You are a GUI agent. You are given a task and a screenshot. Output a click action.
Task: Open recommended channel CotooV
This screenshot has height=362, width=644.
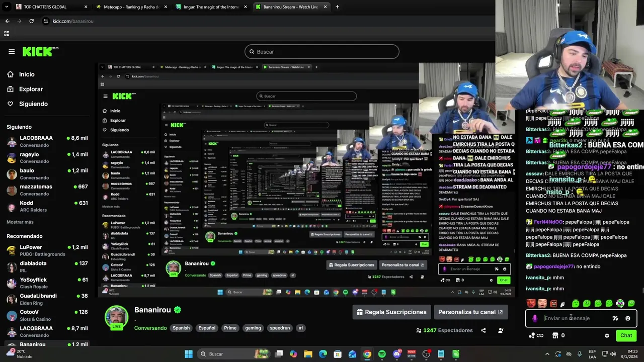tap(47, 315)
